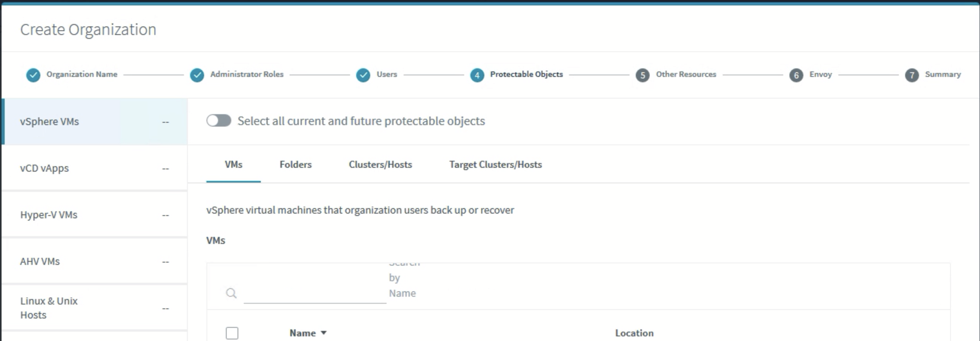Click the search magnifier icon
The image size is (980, 341).
tap(231, 293)
